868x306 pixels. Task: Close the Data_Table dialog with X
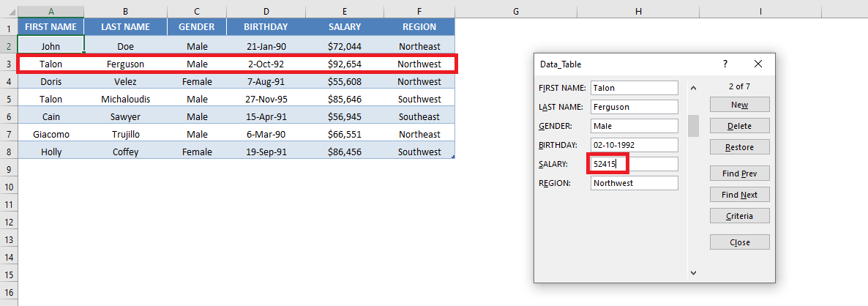757,64
